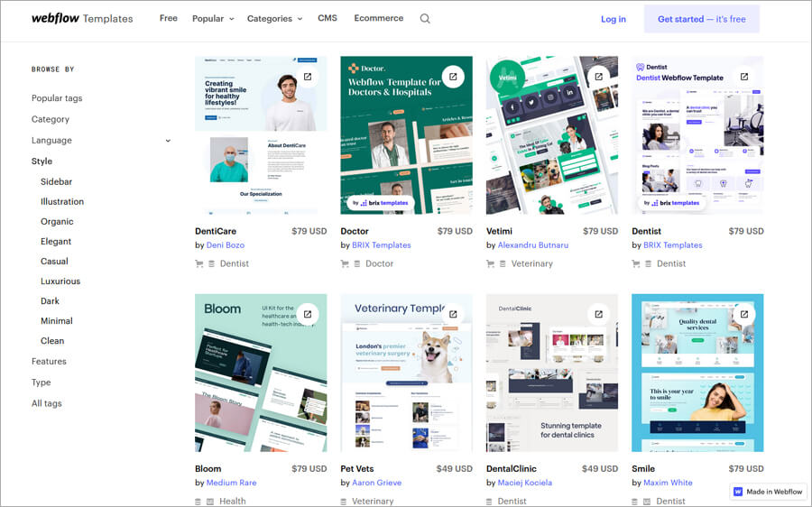Filter by Casual style
812x507 pixels.
54,261
